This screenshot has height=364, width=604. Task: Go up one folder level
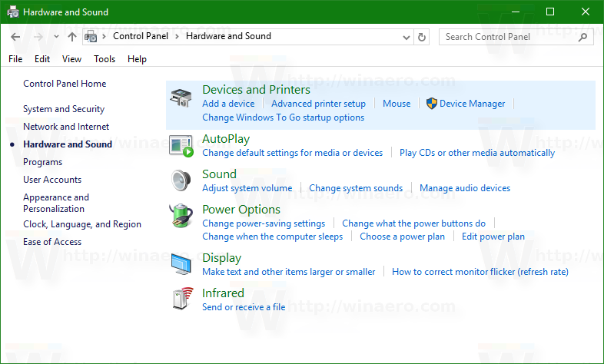tap(72, 37)
